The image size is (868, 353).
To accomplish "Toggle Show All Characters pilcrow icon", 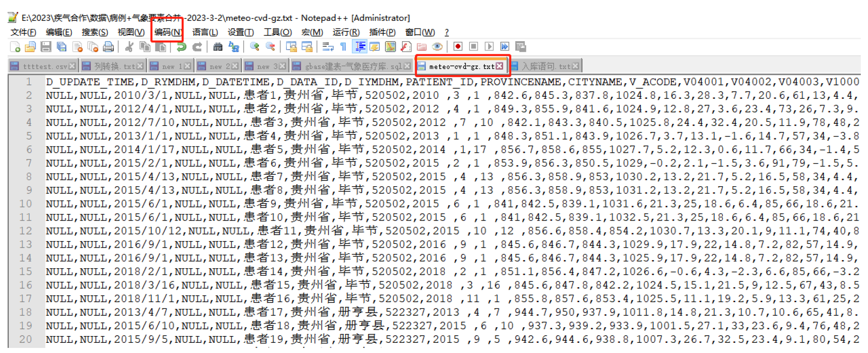I will 343,47.
